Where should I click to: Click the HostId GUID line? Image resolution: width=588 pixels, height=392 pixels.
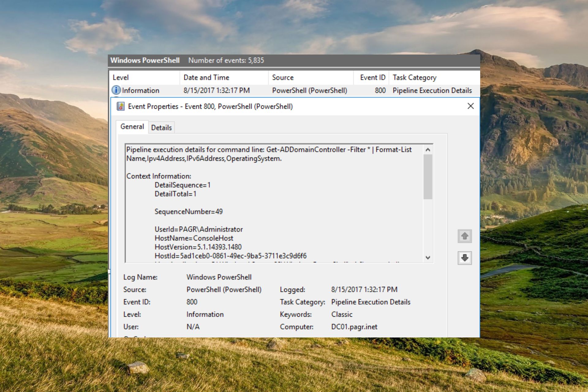pos(231,256)
